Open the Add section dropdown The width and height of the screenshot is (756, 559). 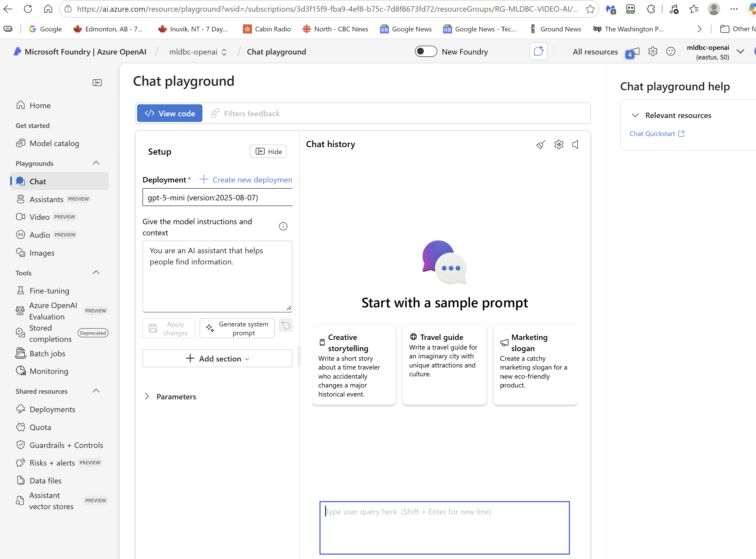pos(217,358)
